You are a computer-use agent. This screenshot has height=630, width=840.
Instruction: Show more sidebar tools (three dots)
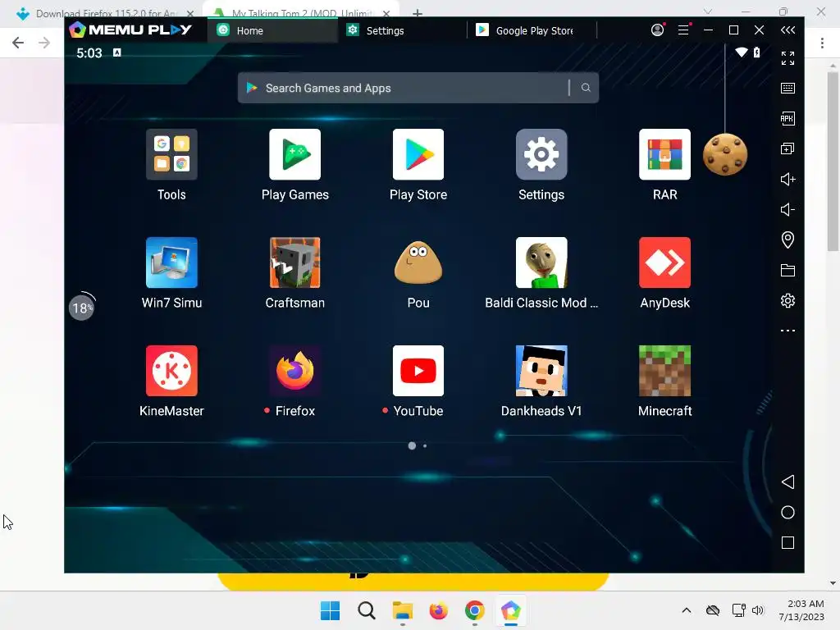(x=787, y=331)
